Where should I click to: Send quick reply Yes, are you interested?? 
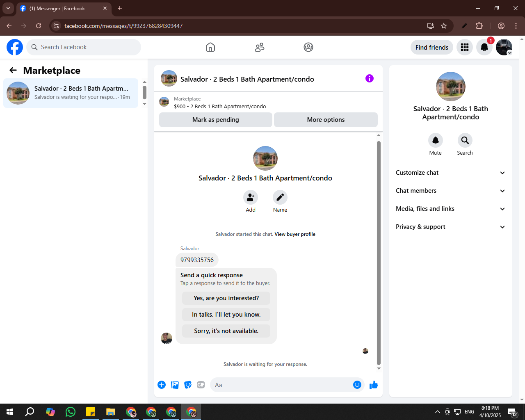click(226, 298)
